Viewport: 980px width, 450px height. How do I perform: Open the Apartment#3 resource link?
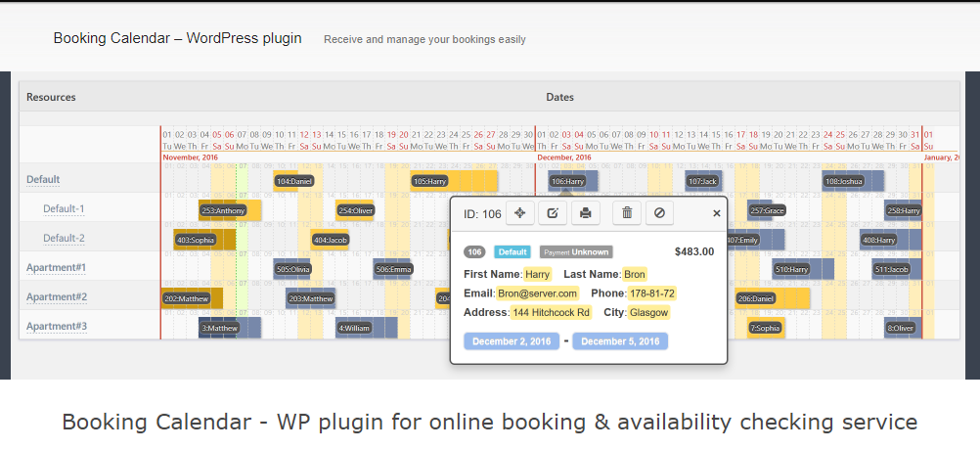click(x=57, y=327)
